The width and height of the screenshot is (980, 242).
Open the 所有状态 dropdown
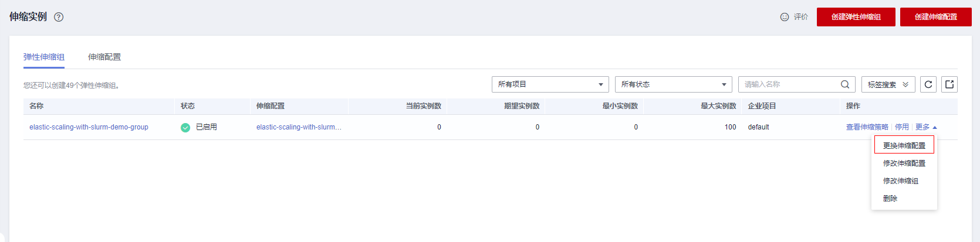click(x=673, y=84)
